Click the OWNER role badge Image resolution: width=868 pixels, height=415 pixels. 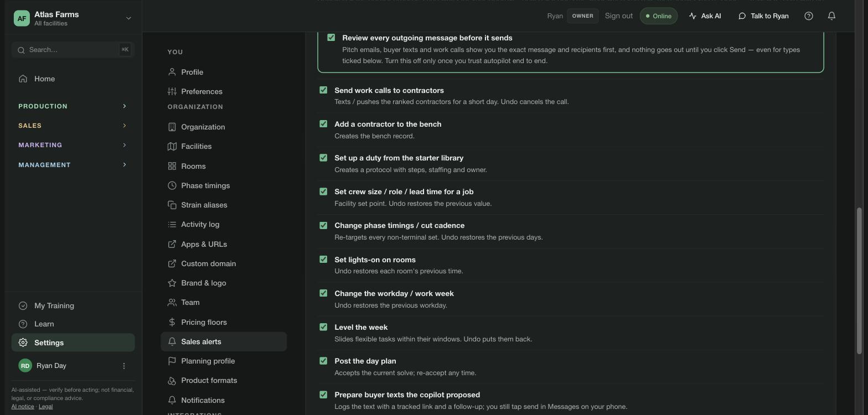[x=582, y=16]
